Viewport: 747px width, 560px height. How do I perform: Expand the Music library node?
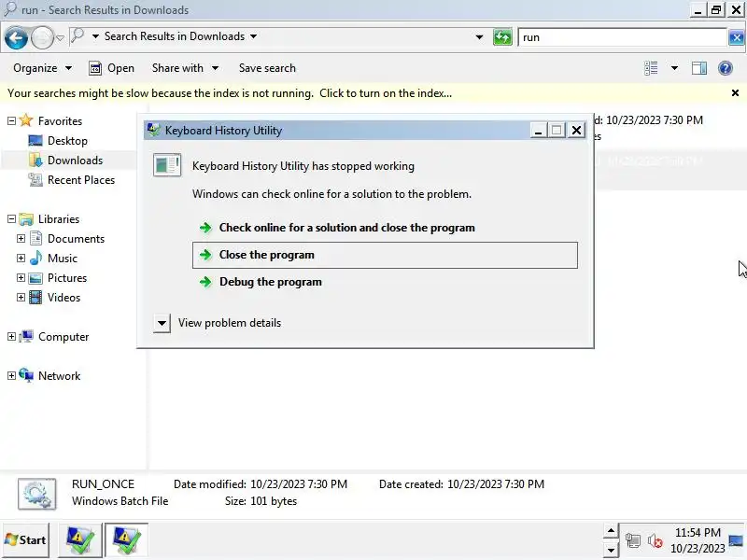[x=21, y=259]
